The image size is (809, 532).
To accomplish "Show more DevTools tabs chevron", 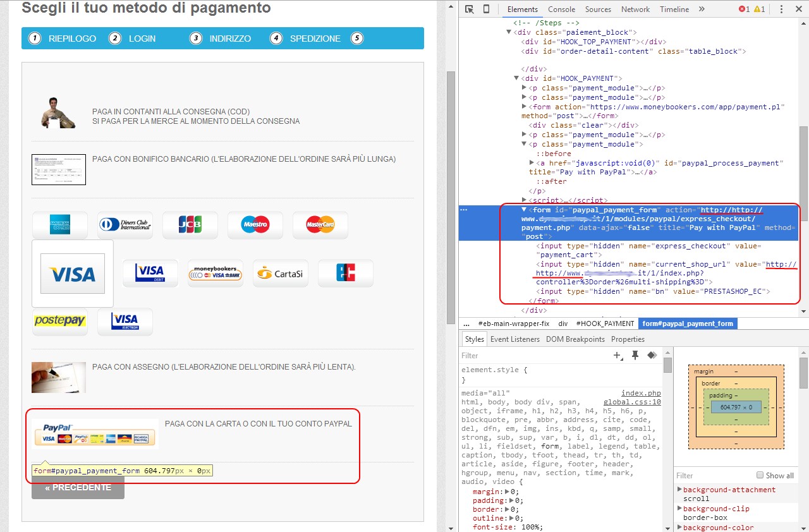I will click(x=702, y=9).
